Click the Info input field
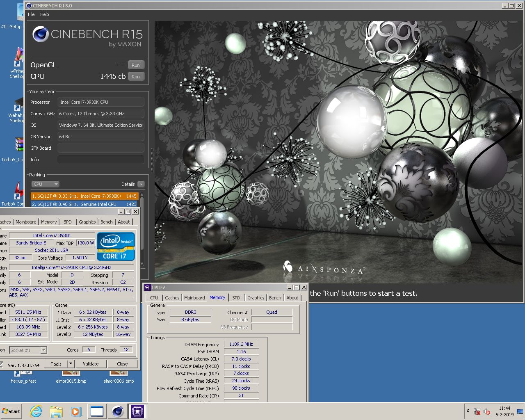 tap(101, 160)
